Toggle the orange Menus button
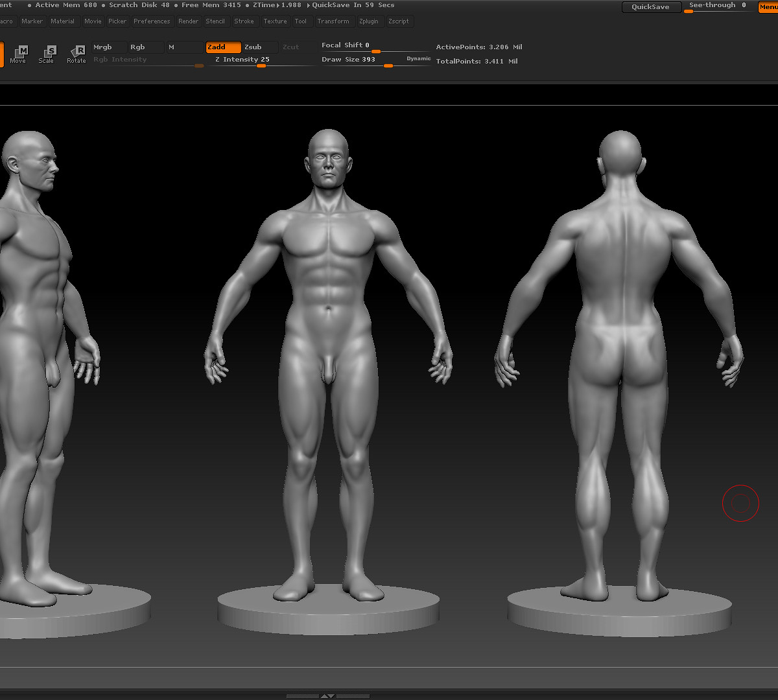This screenshot has height=700, width=778. (768, 7)
